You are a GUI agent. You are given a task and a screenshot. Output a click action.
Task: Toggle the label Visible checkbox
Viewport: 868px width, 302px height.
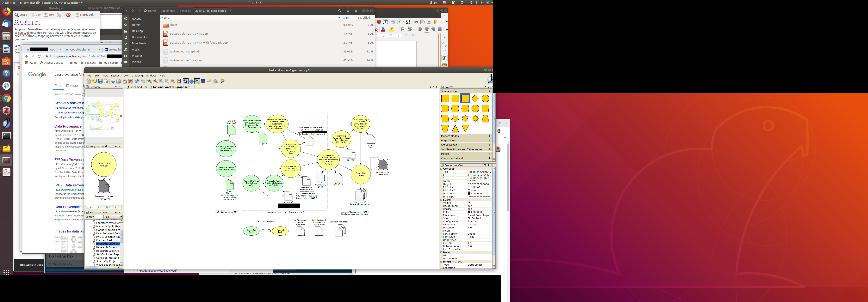[469, 203]
